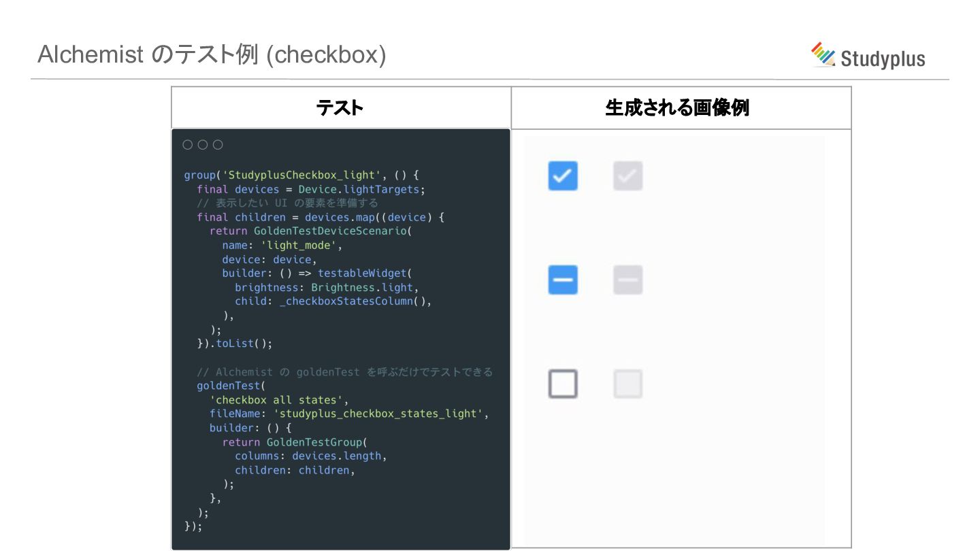Click the grey disabled indeterminate checkbox

click(627, 280)
